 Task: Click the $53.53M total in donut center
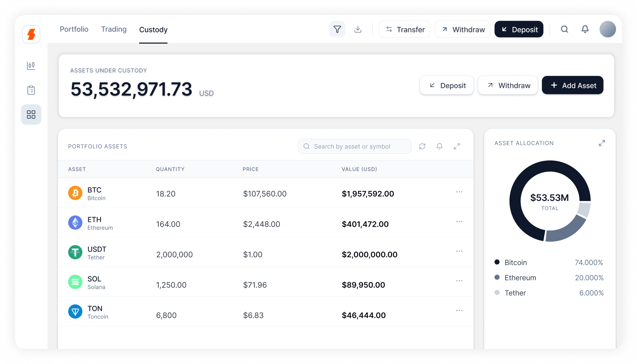pyautogui.click(x=549, y=198)
